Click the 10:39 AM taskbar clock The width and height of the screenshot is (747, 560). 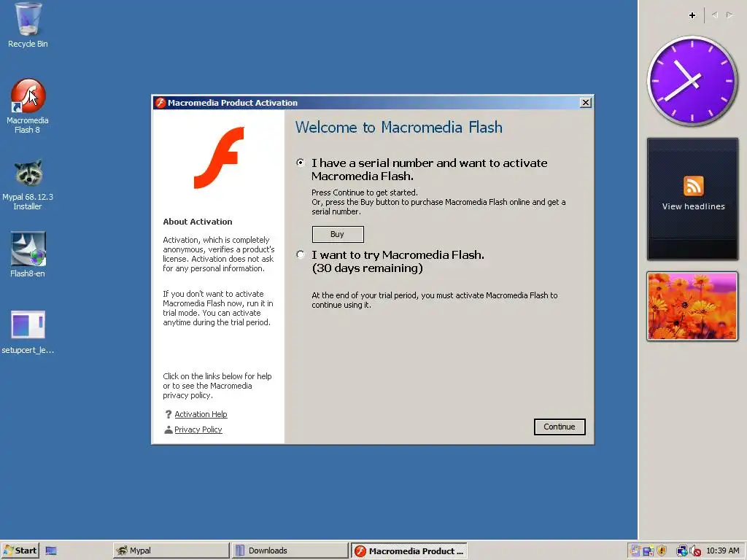click(723, 551)
